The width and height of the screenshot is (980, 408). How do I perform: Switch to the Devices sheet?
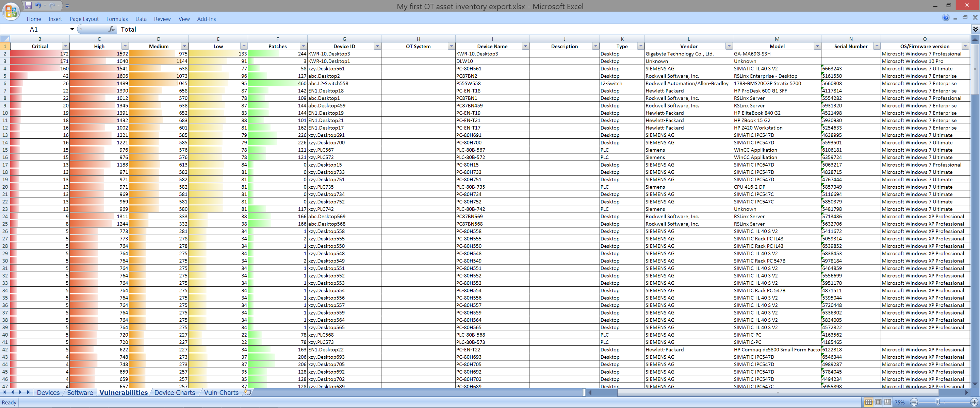[x=48, y=392]
